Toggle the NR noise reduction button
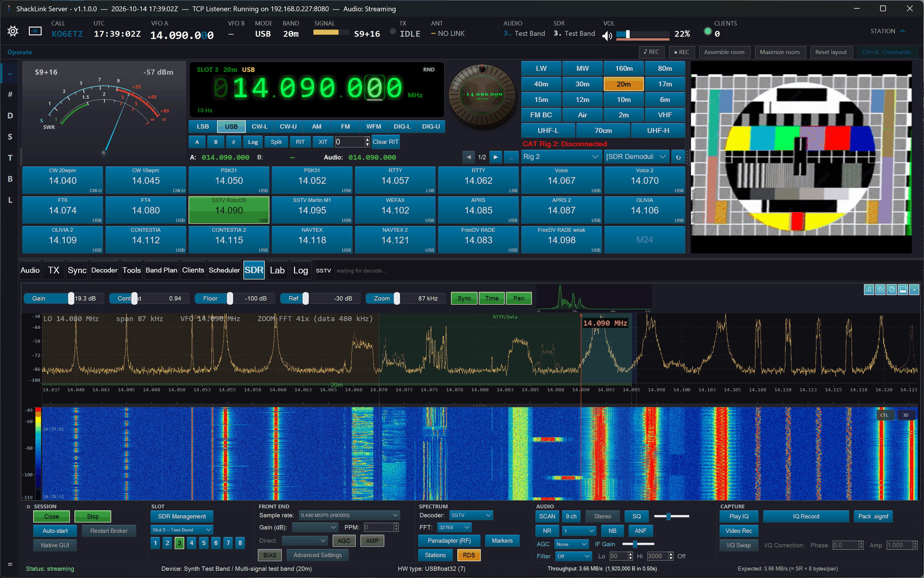 pyautogui.click(x=547, y=531)
